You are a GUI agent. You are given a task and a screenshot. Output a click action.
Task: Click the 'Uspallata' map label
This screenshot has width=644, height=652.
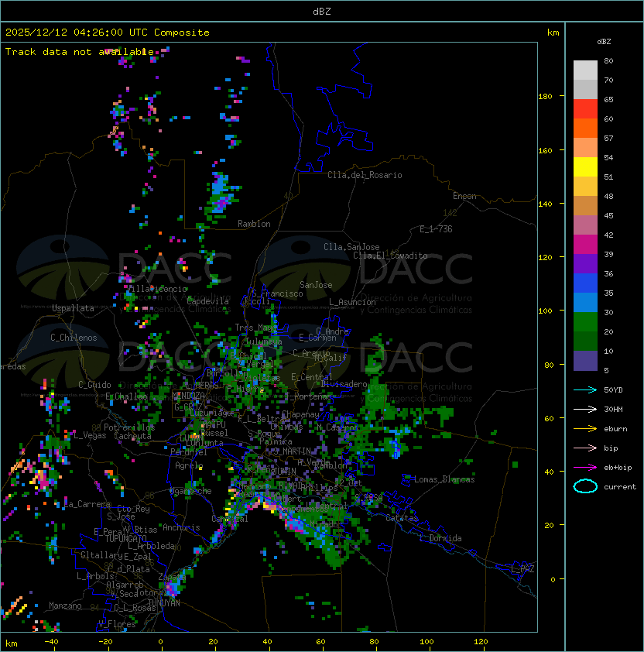[73, 308]
